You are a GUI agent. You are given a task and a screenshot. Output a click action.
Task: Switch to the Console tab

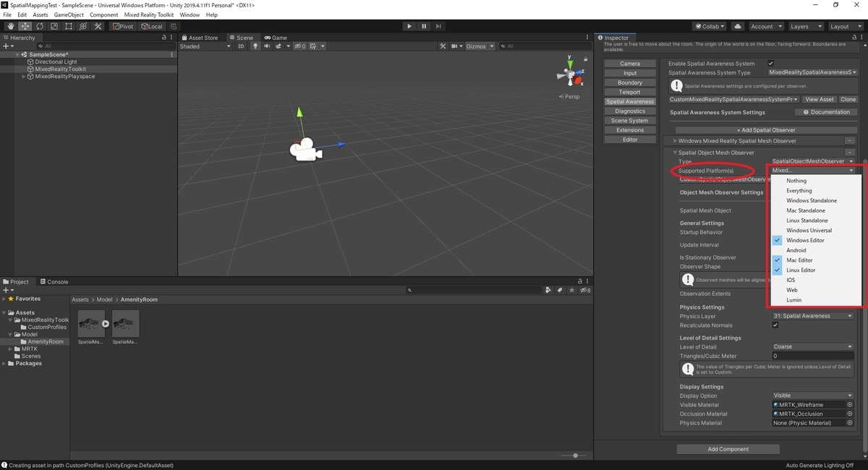54,282
